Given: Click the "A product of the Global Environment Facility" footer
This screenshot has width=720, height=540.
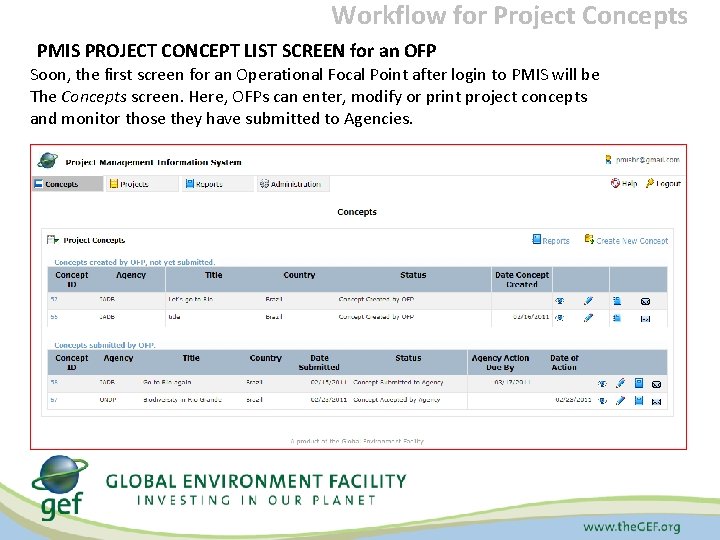Looking at the screenshot, I should (357, 441).
